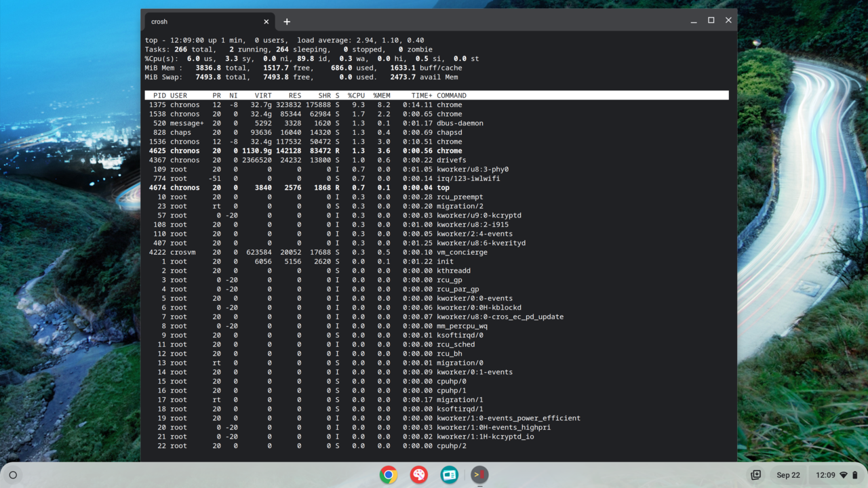The width and height of the screenshot is (868, 488).
Task: Click the COMMAND column header
Action: pyautogui.click(x=452, y=96)
